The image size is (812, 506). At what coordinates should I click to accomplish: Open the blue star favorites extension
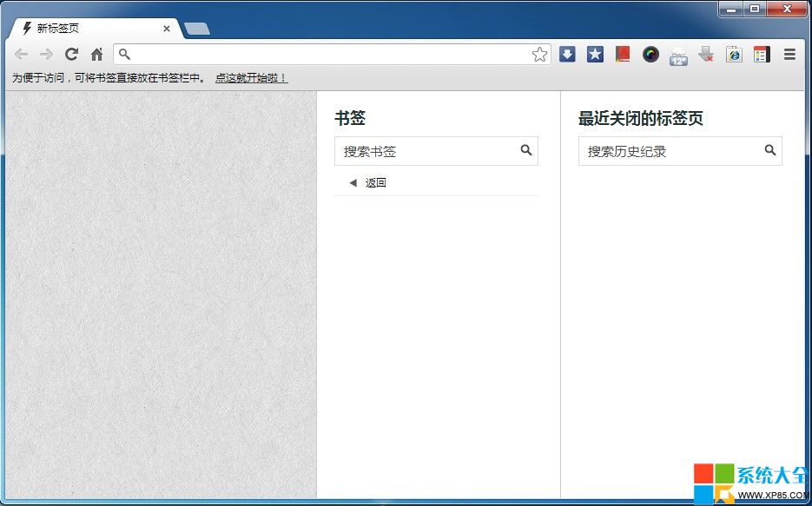click(x=595, y=55)
